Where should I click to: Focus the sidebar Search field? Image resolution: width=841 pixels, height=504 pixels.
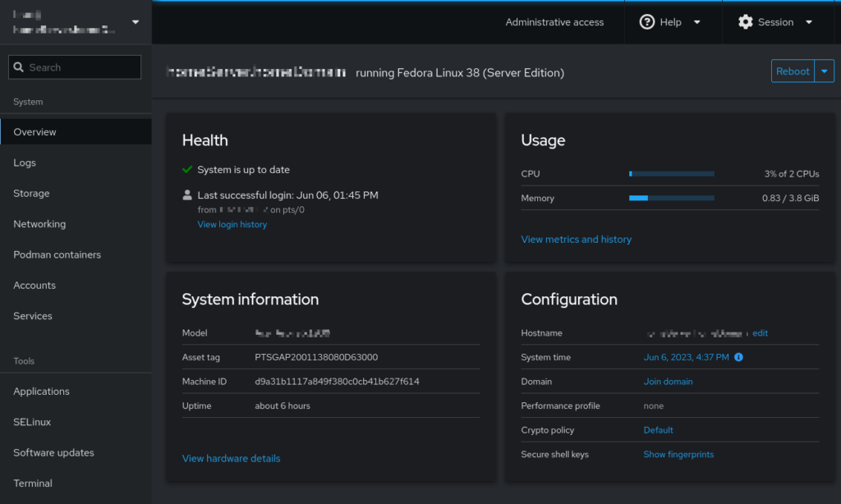[82, 67]
